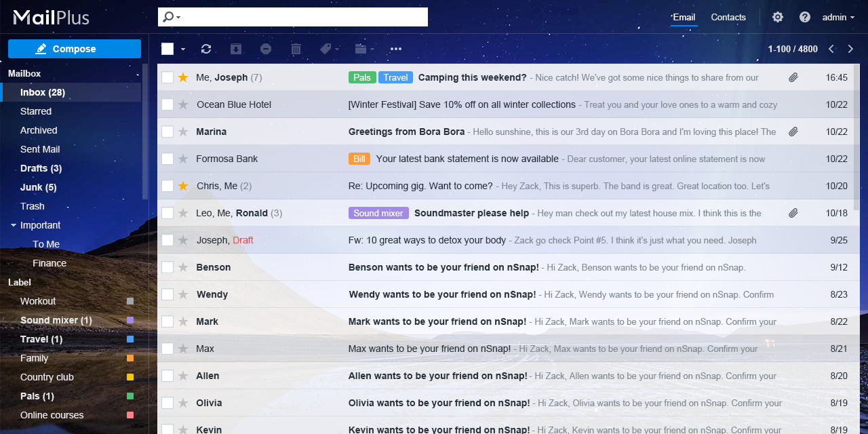
Task: Click the archive icon in toolbar
Action: pos(235,49)
